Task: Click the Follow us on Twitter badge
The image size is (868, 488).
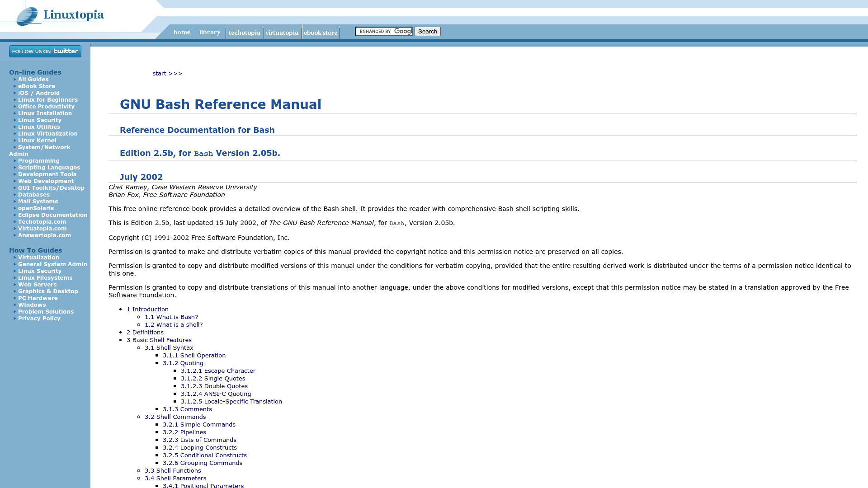Action: click(45, 51)
